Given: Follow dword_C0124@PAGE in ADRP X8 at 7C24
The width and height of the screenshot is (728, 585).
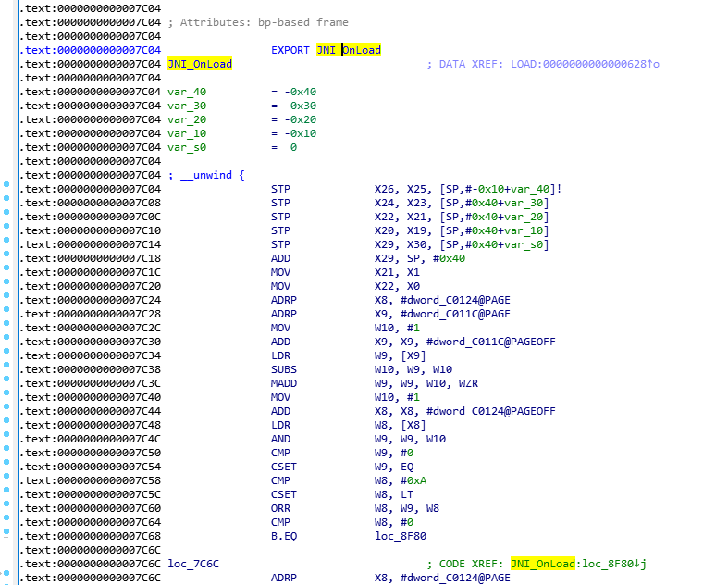Looking at the screenshot, I should click(455, 300).
